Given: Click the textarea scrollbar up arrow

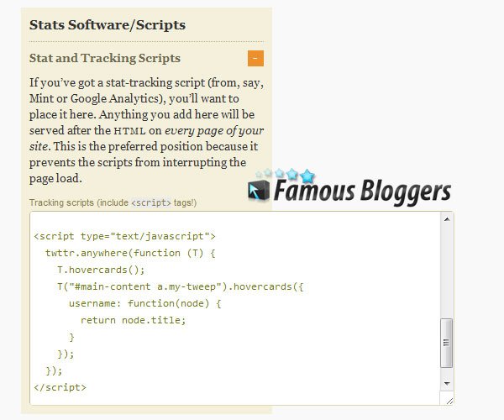Looking at the screenshot, I should pos(446,220).
